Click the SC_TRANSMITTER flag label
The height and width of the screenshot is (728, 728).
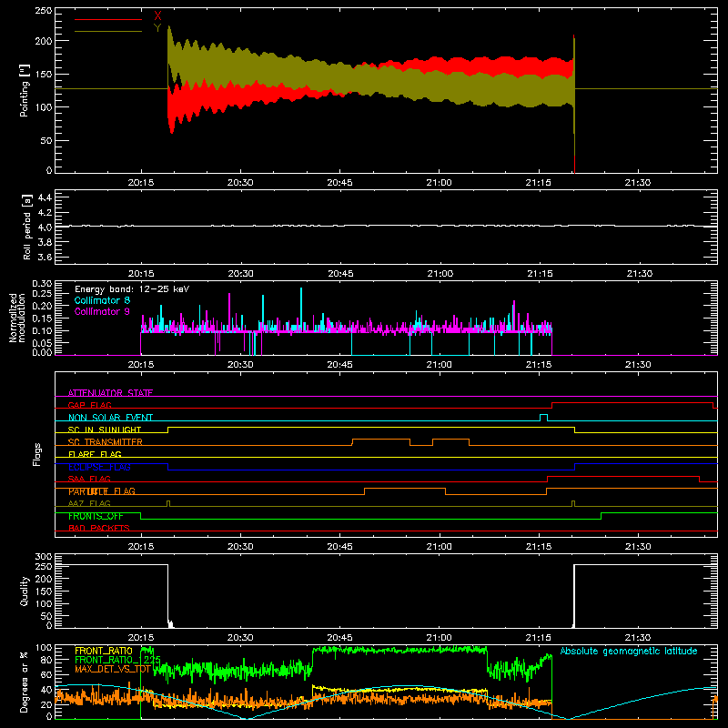tap(106, 442)
